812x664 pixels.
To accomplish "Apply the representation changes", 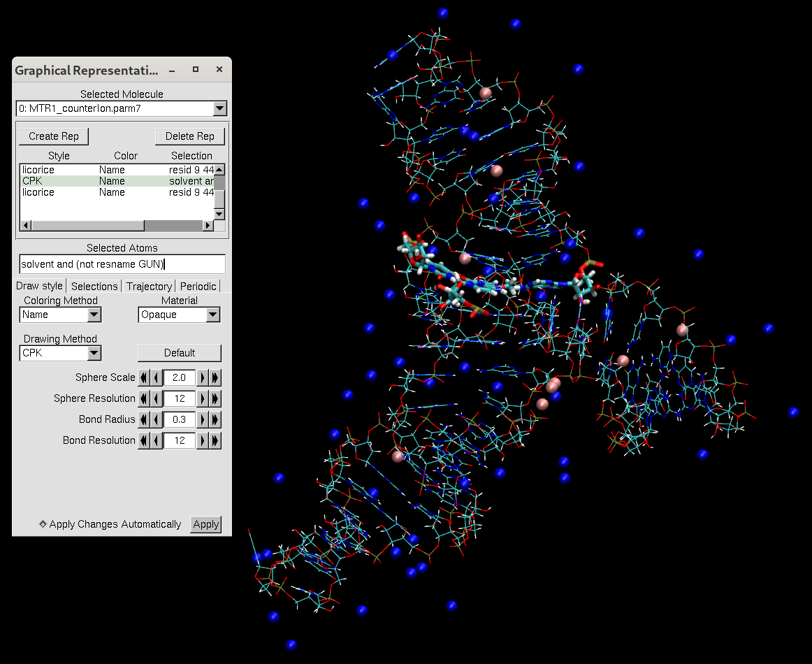I will coord(205,524).
